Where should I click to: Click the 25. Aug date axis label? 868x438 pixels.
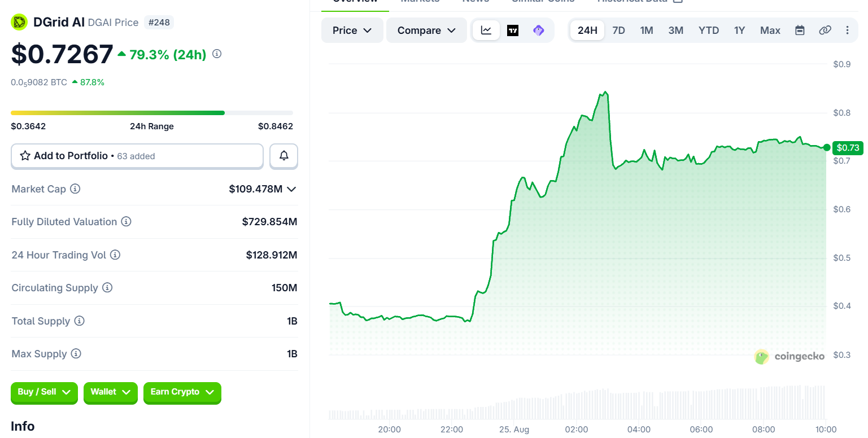(513, 430)
